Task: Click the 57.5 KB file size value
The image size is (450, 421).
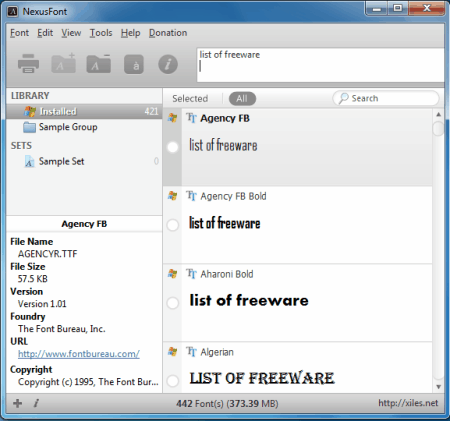Action: pyautogui.click(x=33, y=279)
